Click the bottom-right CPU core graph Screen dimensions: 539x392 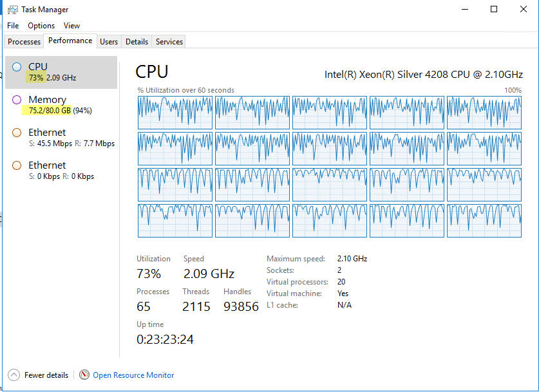coord(484,221)
